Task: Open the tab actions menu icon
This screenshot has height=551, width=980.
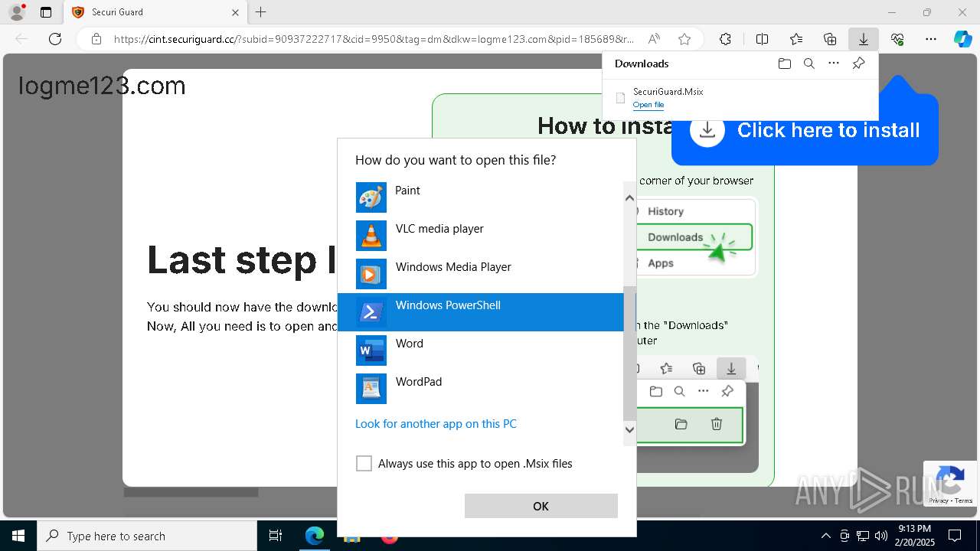Action: point(46,12)
